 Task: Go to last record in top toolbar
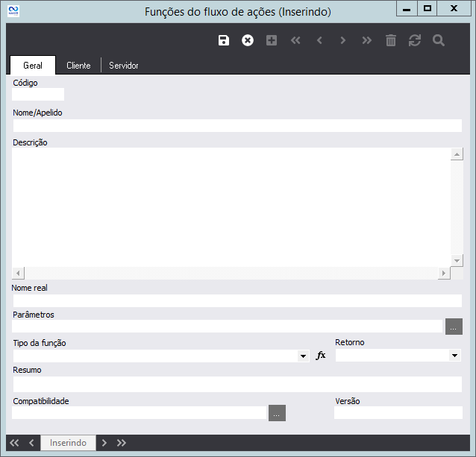click(x=366, y=40)
